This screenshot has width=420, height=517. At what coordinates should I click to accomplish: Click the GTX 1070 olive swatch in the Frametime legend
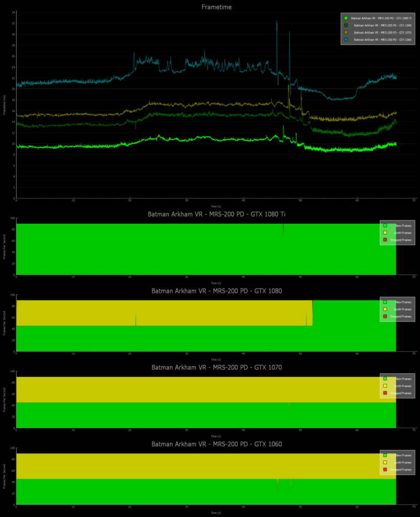click(x=346, y=32)
